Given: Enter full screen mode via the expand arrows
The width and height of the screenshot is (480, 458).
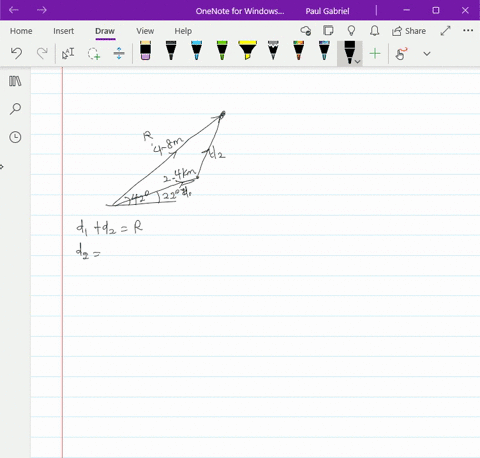Looking at the screenshot, I should pos(445,31).
